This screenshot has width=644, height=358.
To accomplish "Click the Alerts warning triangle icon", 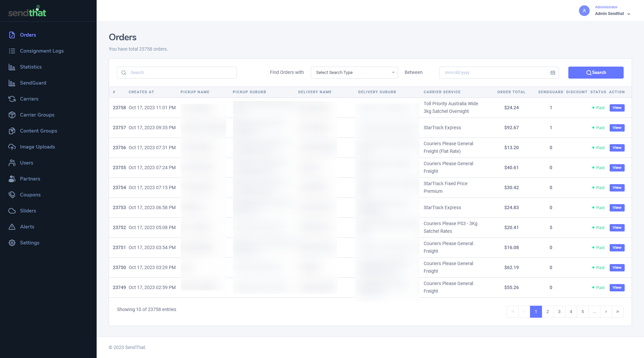I will 12,227.
